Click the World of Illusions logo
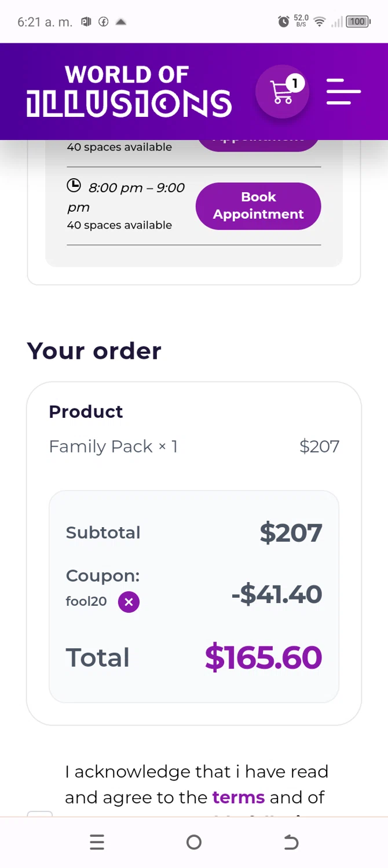This screenshot has height=868, width=388. tap(129, 91)
